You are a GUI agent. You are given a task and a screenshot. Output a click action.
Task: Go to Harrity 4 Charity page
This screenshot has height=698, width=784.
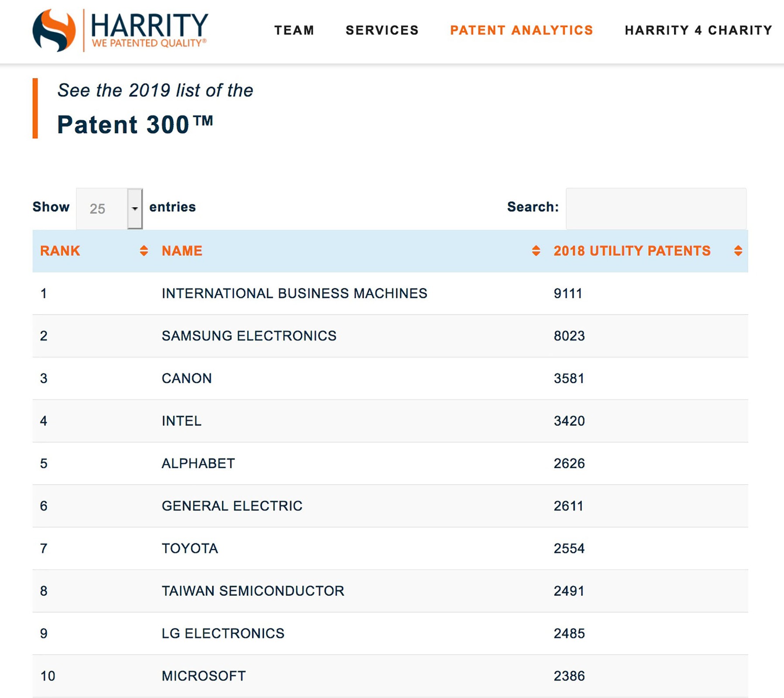coord(698,30)
